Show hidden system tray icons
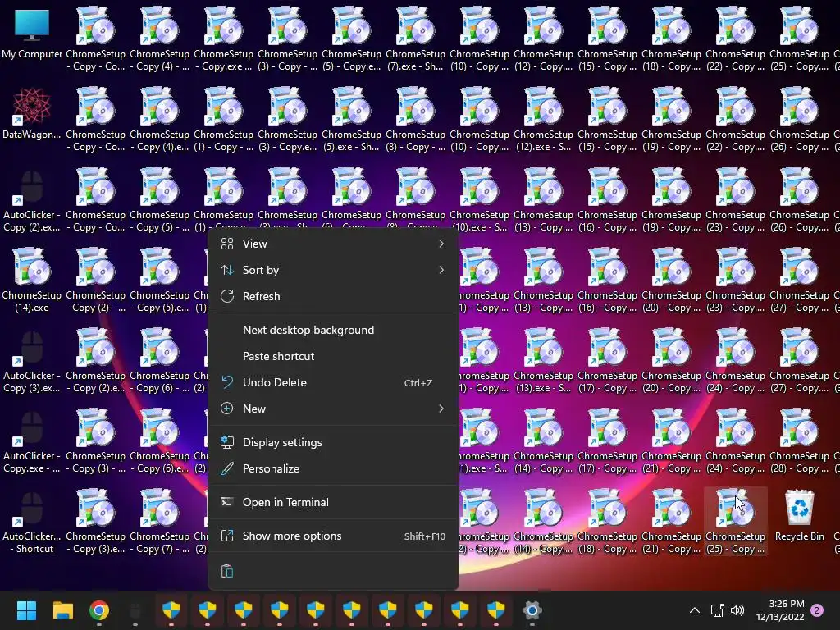 [x=694, y=610]
